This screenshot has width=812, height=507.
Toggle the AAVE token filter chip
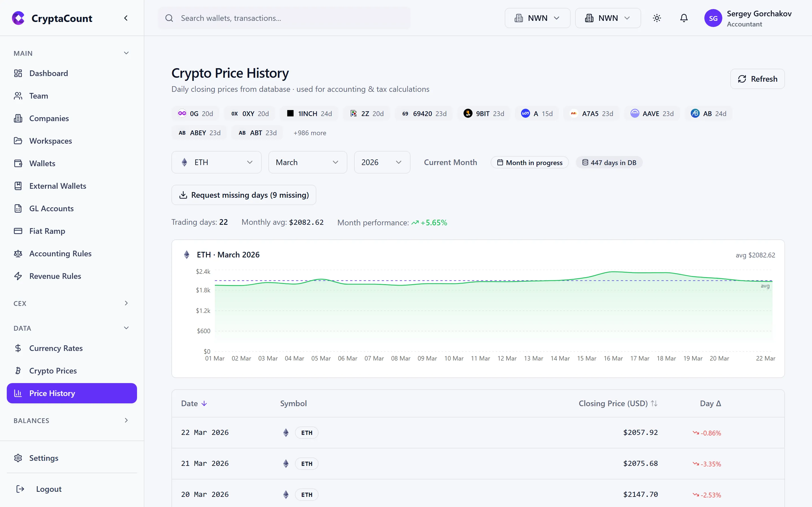coord(652,113)
